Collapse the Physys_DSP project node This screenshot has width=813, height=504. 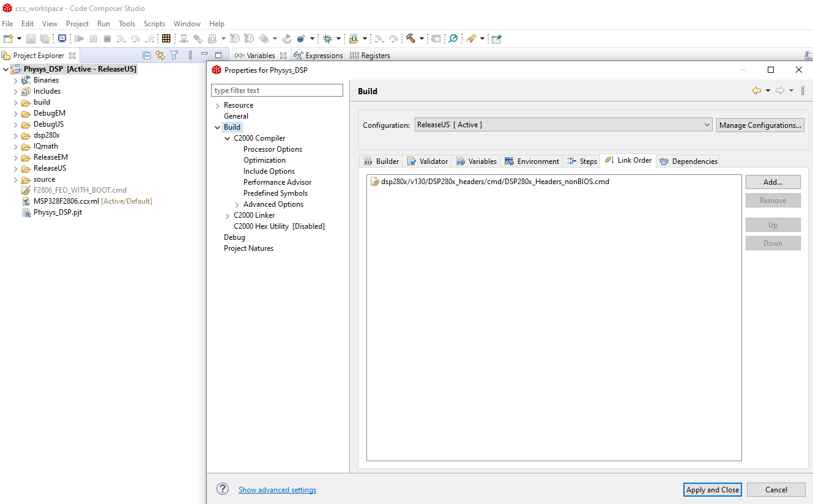(6, 69)
